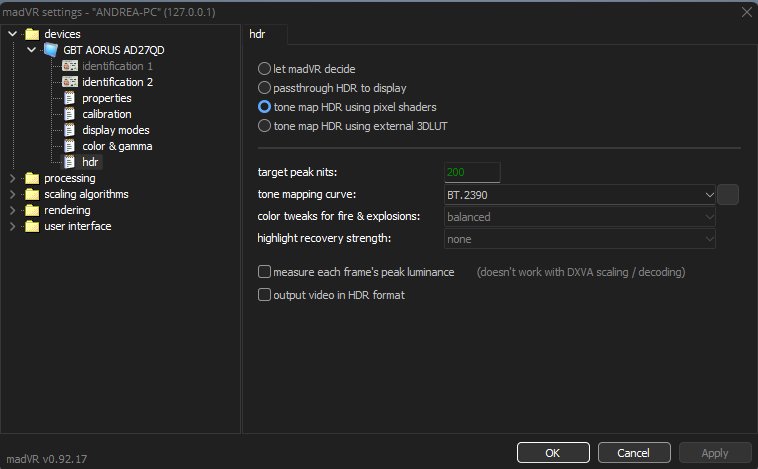This screenshot has width=758, height=469.
Task: Click the processing folder icon
Action: 32,178
